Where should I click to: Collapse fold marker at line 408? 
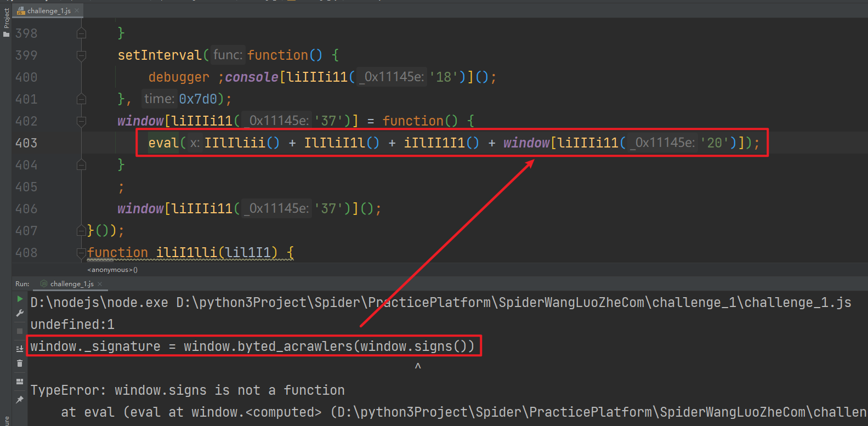coord(81,253)
